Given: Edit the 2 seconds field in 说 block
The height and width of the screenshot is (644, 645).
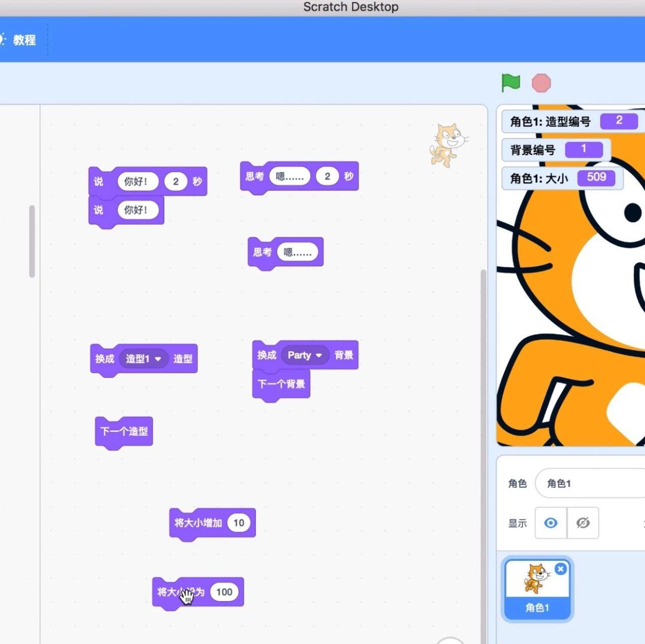Looking at the screenshot, I should (x=175, y=181).
